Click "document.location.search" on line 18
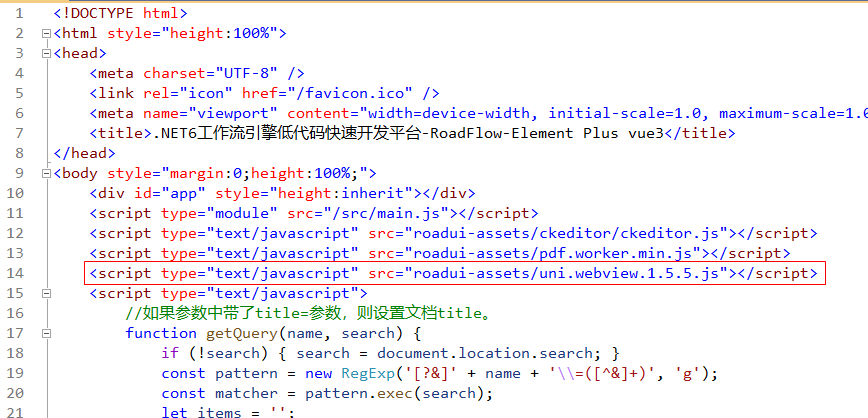Screen dimensions: 868x418 [484, 353]
